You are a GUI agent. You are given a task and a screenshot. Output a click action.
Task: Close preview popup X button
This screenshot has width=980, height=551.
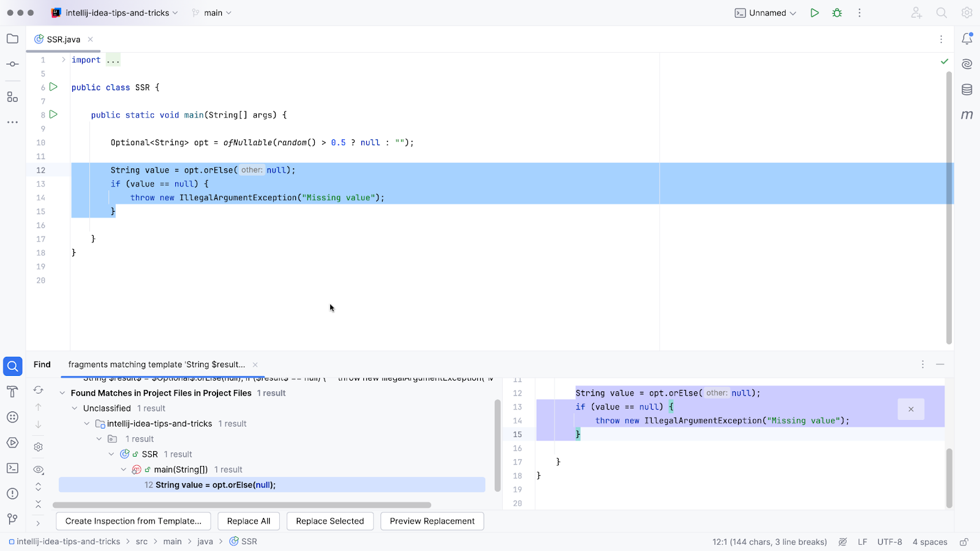pyautogui.click(x=911, y=409)
